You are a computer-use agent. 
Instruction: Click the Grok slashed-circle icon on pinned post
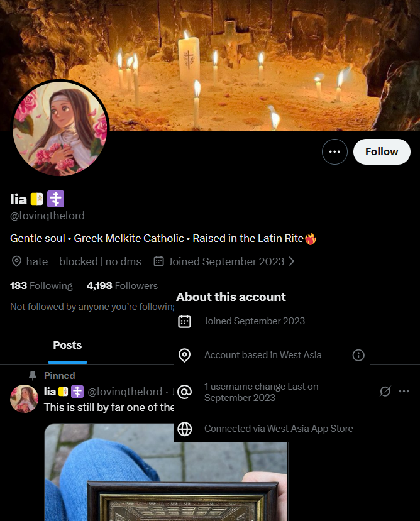point(385,391)
